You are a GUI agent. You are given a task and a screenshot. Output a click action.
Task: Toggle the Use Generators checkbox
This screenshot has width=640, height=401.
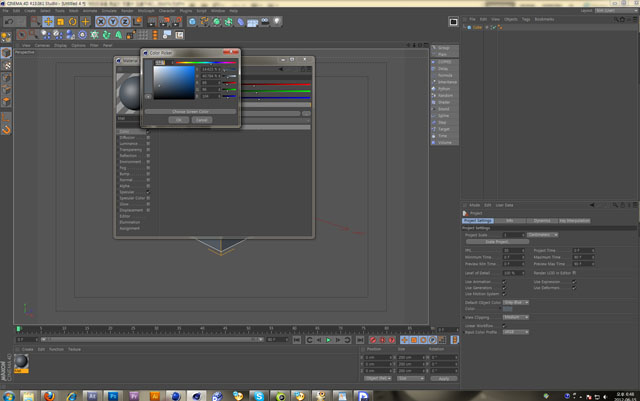pos(504,288)
